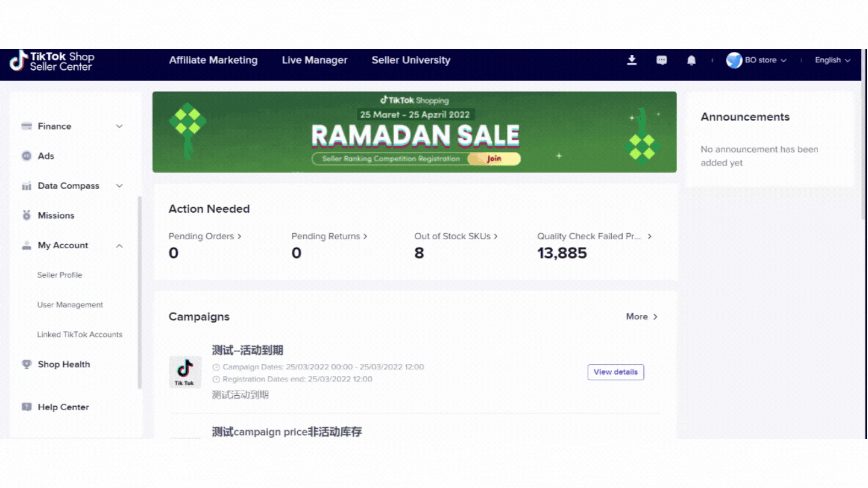Open Seller University in the top navigation
Screen dimensions: 868x488
click(x=411, y=60)
